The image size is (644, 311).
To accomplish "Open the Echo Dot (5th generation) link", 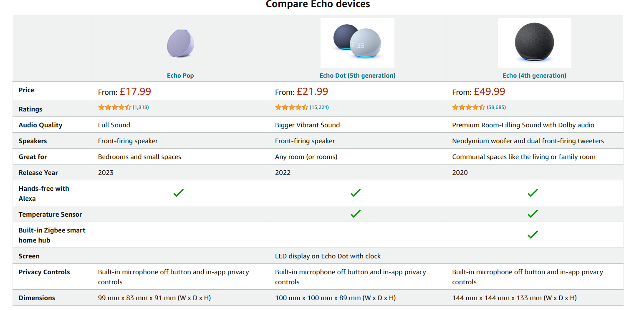I will [x=357, y=76].
